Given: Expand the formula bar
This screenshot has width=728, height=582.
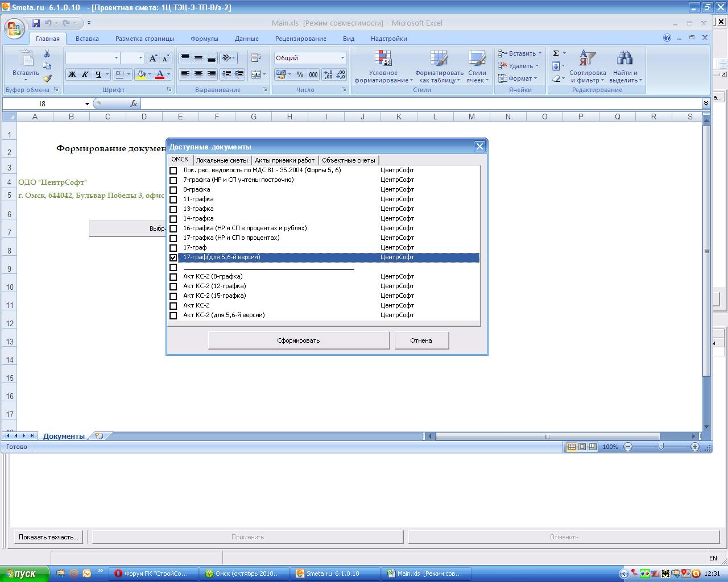Looking at the screenshot, I should tap(706, 103).
